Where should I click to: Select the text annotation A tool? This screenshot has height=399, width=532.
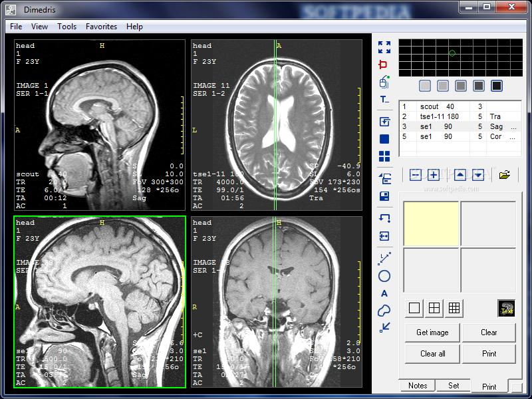[384, 293]
